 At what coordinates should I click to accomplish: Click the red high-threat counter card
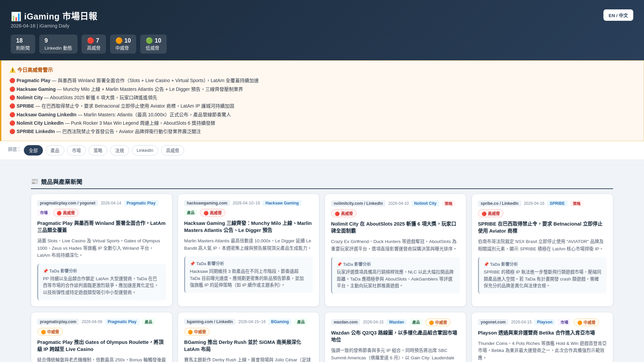tap(94, 44)
